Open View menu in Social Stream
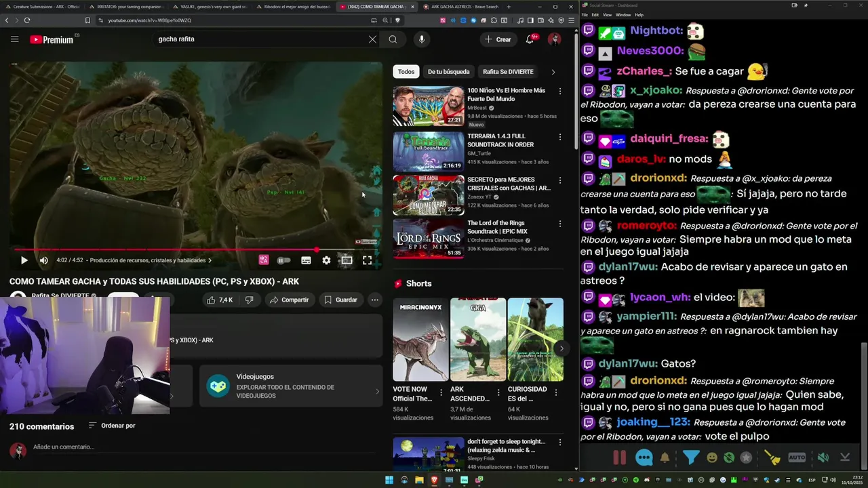868x488 pixels. click(x=607, y=14)
